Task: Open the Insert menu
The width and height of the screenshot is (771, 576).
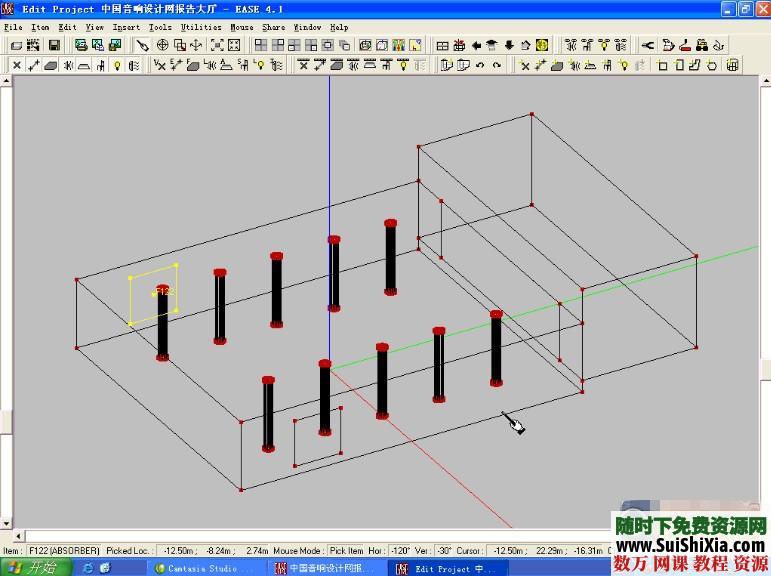Action: click(126, 27)
